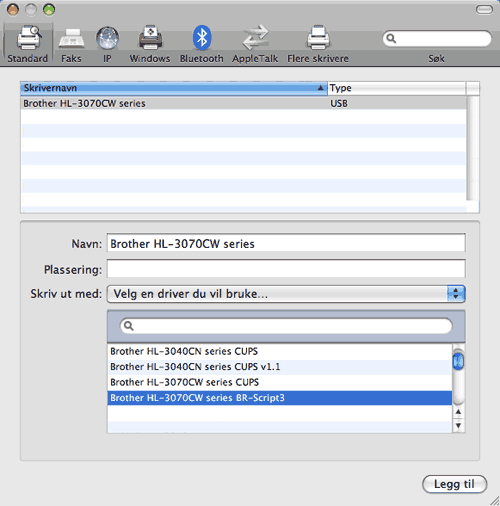Screen dimensions: 500x506
Task: Click the toolbar show/hide pill button
Action: (484, 10)
